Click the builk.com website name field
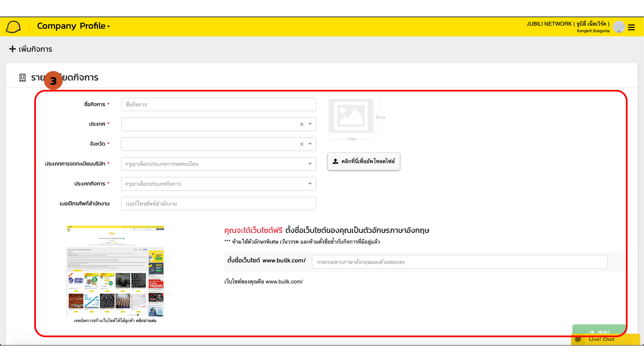Viewport: 644px width, 362px height. tap(459, 262)
